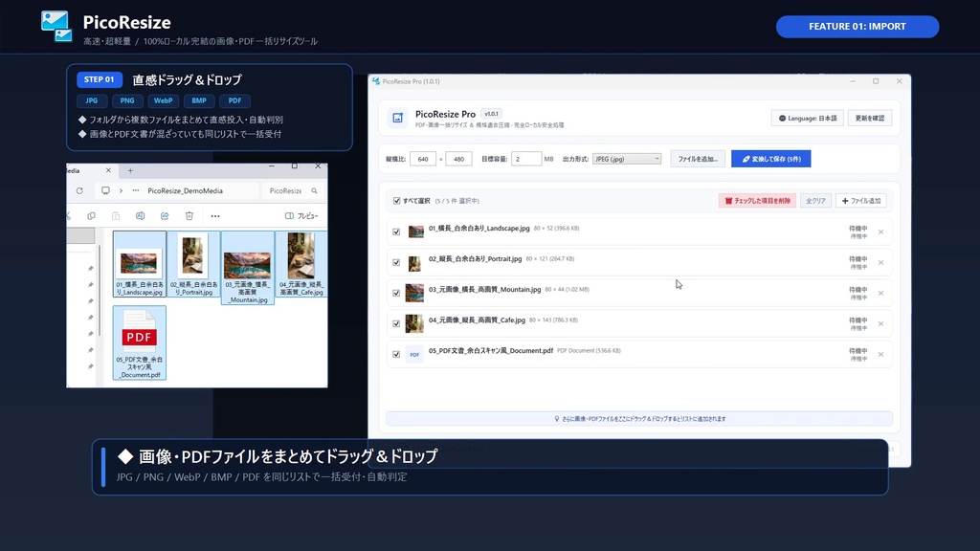Click the paste icon in Explorer toolbar
The image size is (980, 551).
pyautogui.click(x=116, y=215)
